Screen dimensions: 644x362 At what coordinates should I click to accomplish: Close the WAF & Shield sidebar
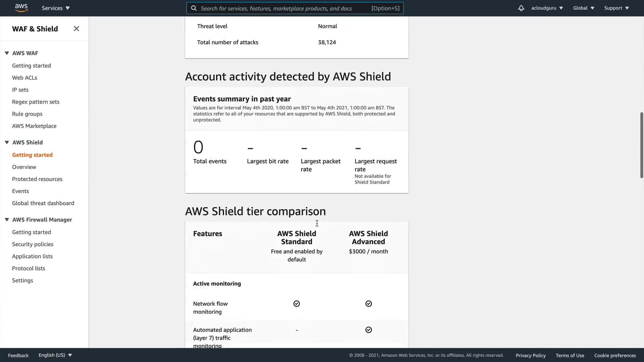[x=76, y=29]
